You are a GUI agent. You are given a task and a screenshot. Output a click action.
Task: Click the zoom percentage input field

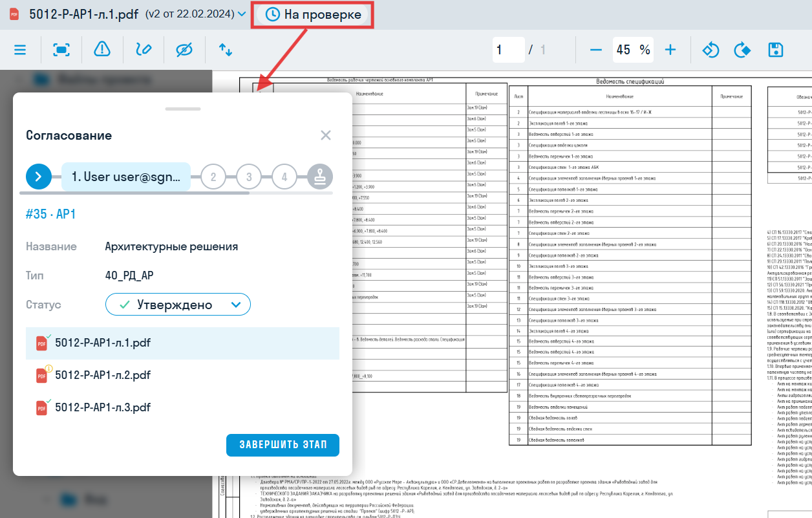pos(633,49)
